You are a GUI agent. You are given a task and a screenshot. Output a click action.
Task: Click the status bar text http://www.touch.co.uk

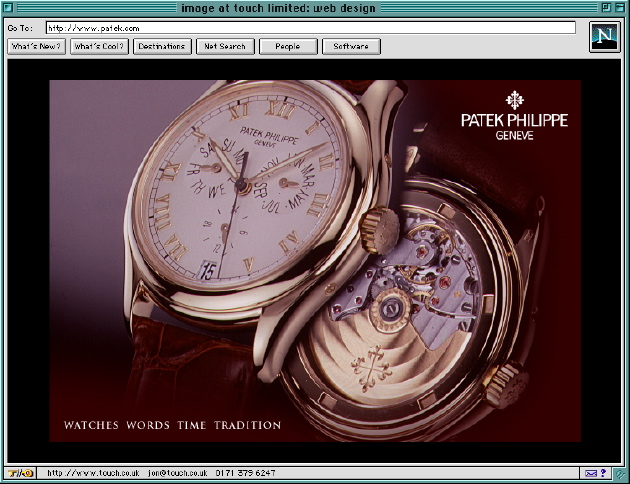[x=93, y=473]
